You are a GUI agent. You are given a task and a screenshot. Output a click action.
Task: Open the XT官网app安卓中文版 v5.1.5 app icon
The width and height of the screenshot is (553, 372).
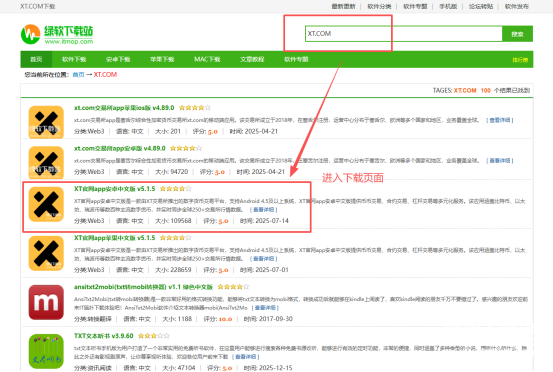[46, 204]
